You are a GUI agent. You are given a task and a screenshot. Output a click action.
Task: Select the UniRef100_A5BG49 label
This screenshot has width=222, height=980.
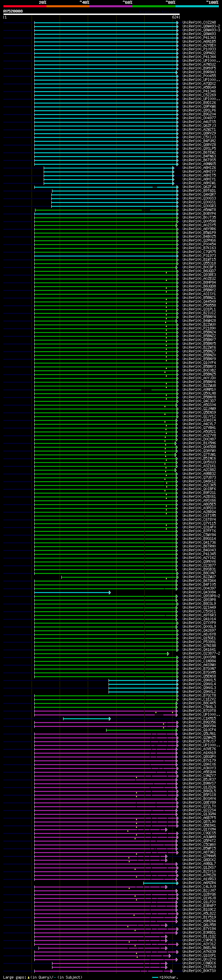click(199, 88)
